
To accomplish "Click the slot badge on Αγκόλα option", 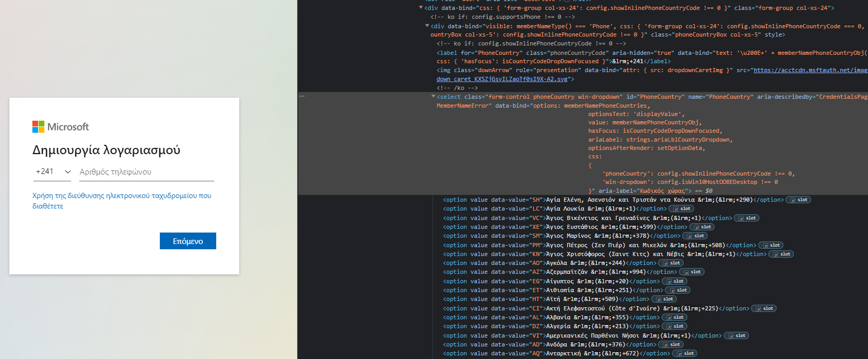I will pos(671,263).
